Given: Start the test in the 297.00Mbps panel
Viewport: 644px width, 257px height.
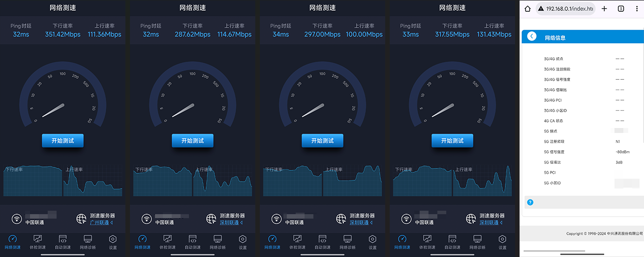Looking at the screenshot, I should (322, 140).
